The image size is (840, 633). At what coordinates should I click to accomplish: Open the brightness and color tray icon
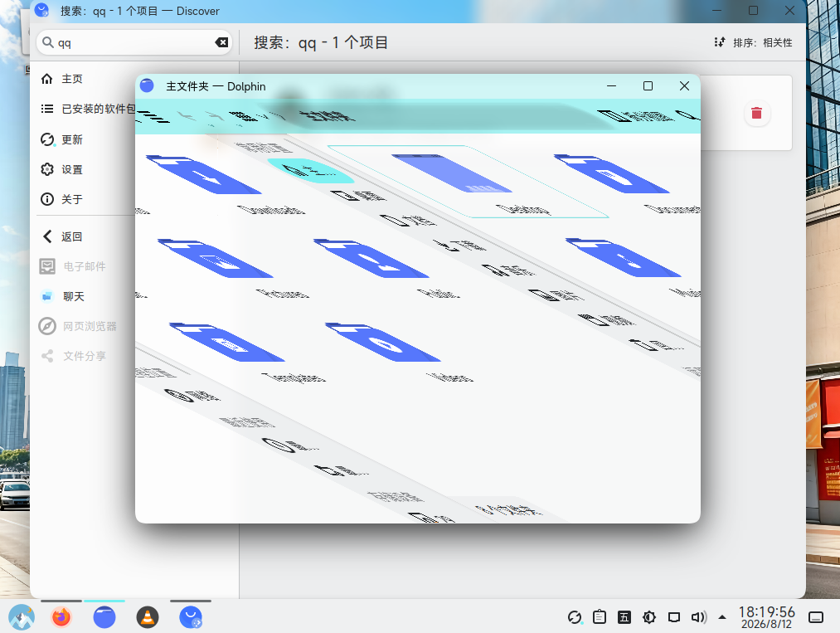tap(648, 617)
